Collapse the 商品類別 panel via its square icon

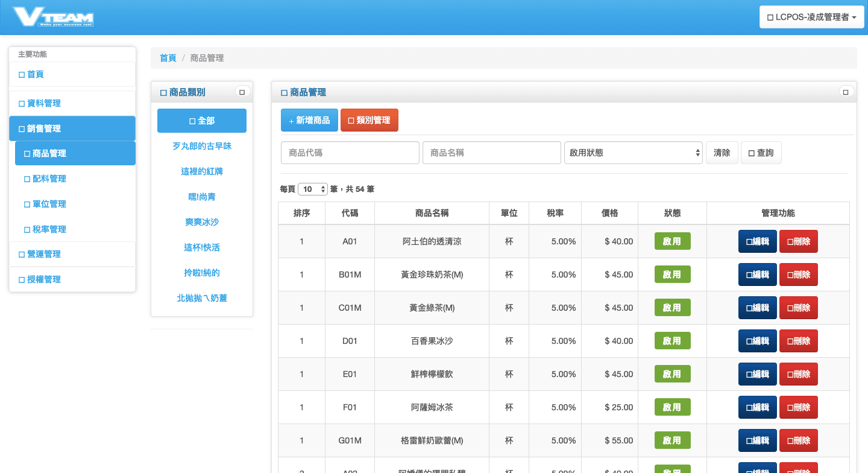coord(242,91)
